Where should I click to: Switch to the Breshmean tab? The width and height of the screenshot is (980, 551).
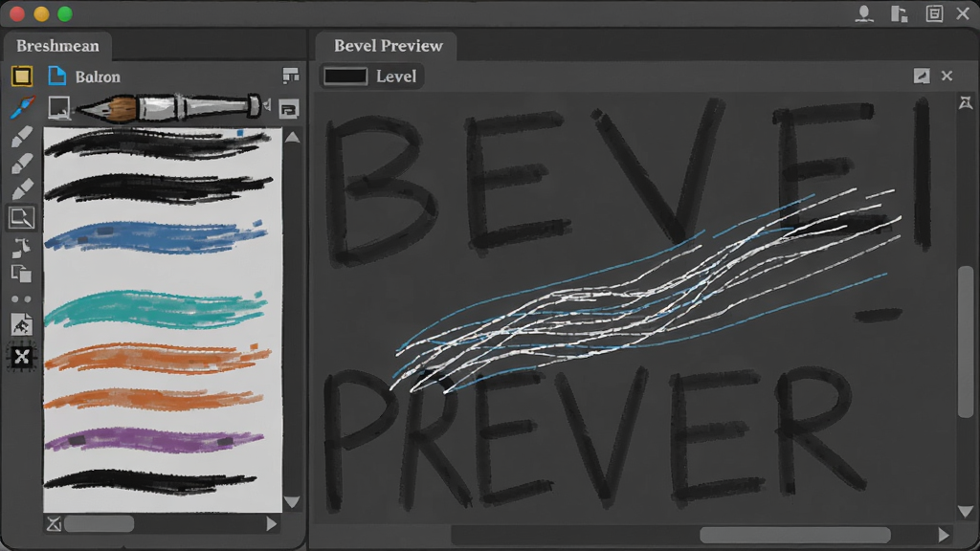(x=57, y=46)
